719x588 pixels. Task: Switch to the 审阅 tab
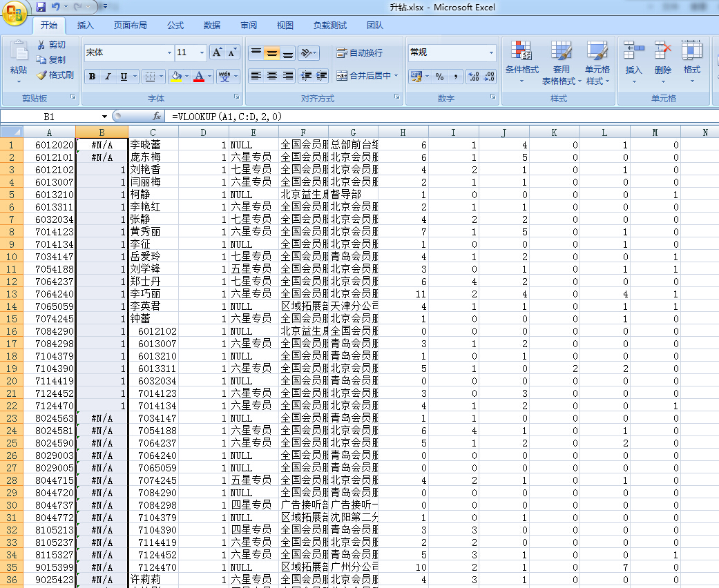tap(249, 26)
